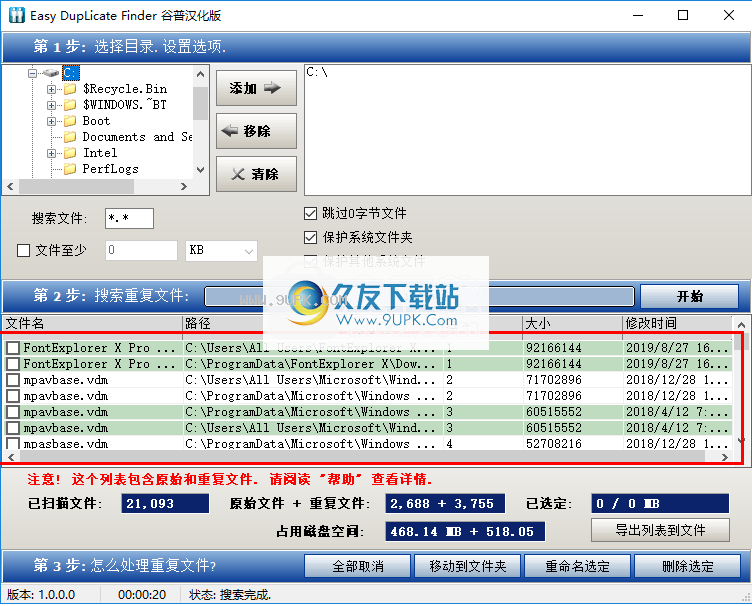Click the 搜索文件 pattern input field
The height and width of the screenshot is (606, 752).
(129, 219)
